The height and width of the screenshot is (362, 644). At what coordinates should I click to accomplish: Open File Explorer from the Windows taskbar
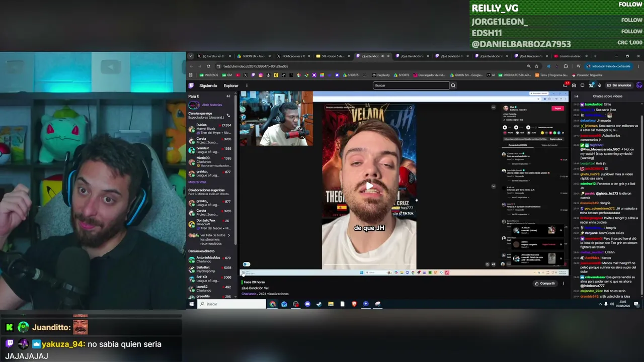(x=331, y=304)
